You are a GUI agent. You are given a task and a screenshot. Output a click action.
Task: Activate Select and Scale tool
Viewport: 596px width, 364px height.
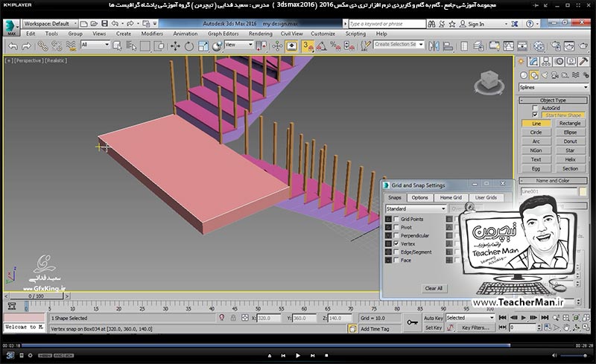[x=203, y=46]
